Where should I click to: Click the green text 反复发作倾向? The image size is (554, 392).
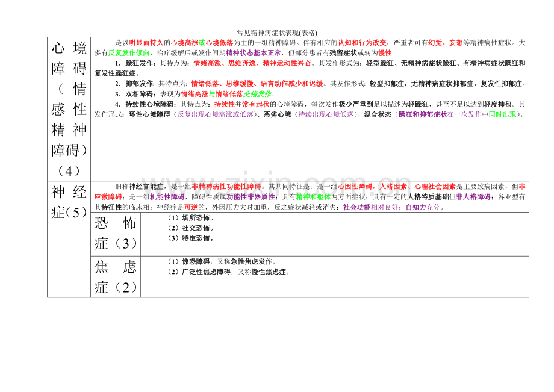pyautogui.click(x=129, y=53)
